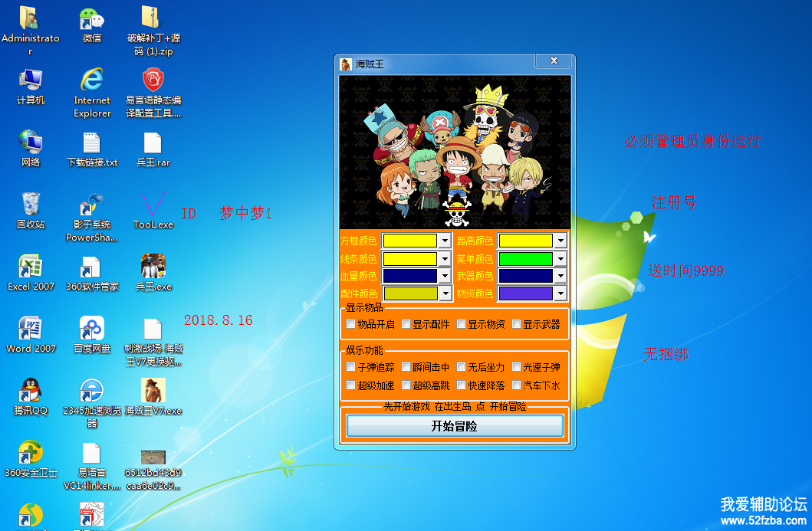Select the 计算机 computer icon
The width and height of the screenshot is (812, 531).
pyautogui.click(x=30, y=86)
